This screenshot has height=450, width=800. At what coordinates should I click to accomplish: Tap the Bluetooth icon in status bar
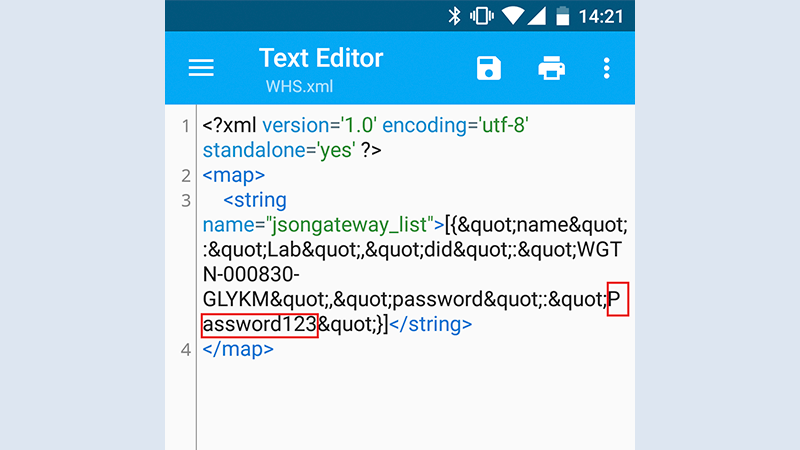[453, 16]
